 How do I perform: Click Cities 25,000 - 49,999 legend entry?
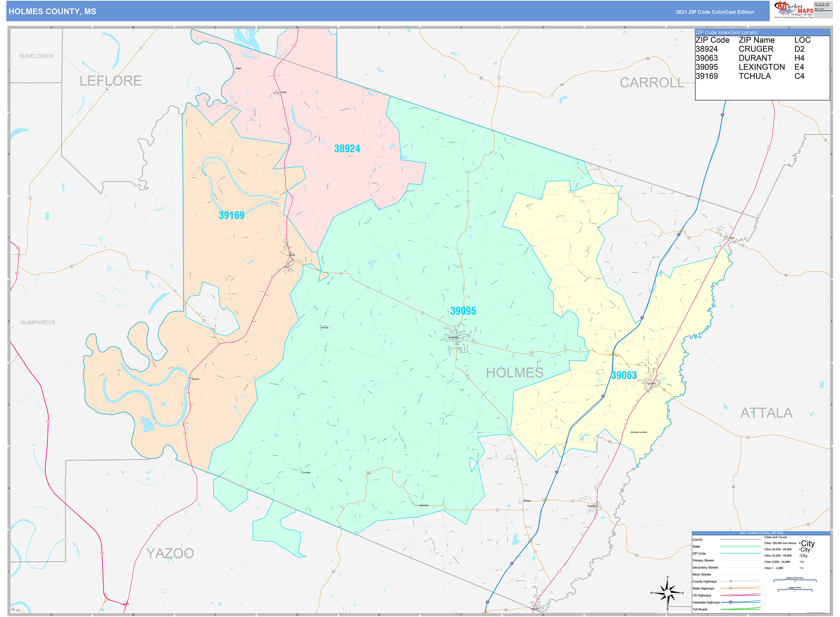click(778, 556)
